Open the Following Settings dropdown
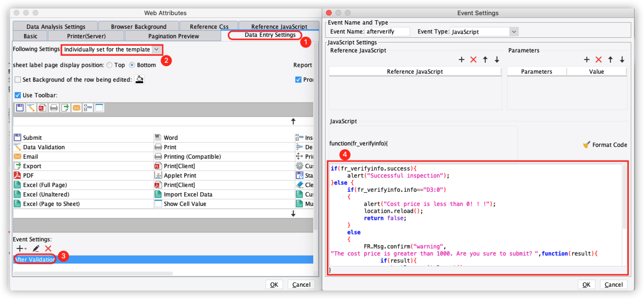Screen dimensions: 644x299 [156, 50]
